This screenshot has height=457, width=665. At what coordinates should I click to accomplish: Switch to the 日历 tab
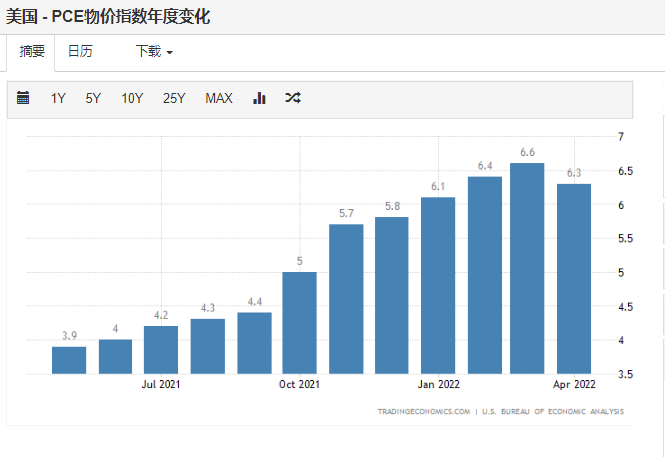coord(80,52)
